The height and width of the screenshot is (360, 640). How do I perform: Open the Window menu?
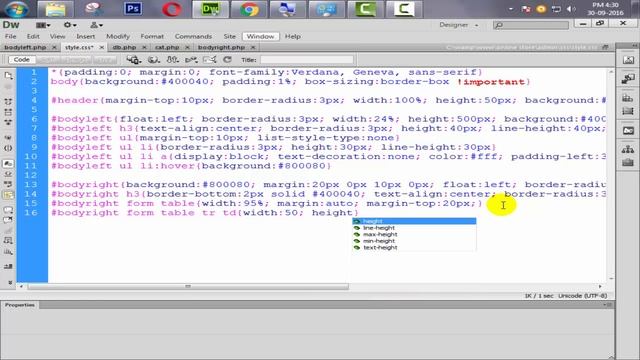(260, 36)
